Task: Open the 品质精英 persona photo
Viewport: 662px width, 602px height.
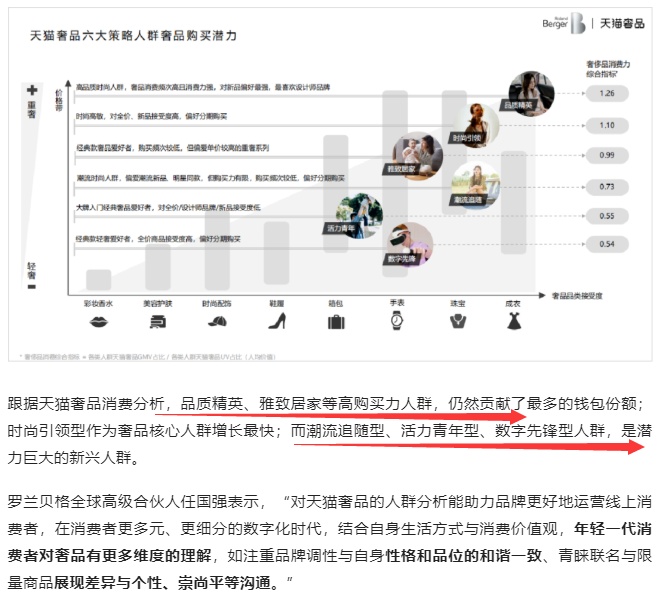Action: point(531,93)
